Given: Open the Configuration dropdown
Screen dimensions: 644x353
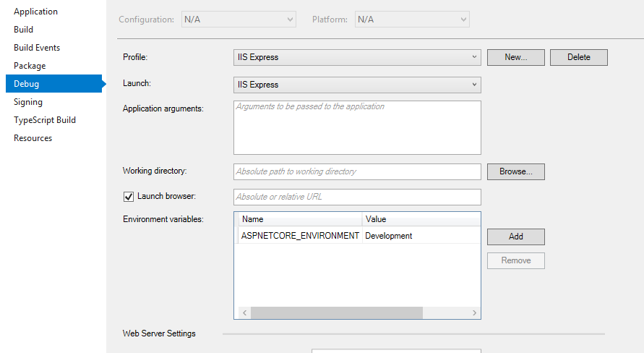Looking at the screenshot, I should [239, 20].
